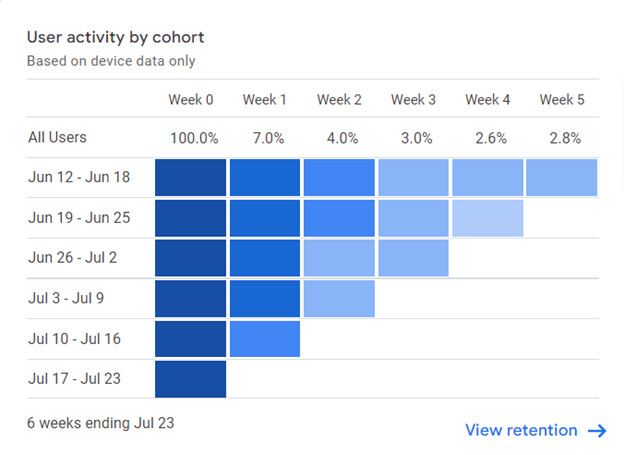Viewport: 624px width, 455px height.
Task: Select the Jun 26 - Jul 2 Week 3 cell
Action: tap(413, 257)
